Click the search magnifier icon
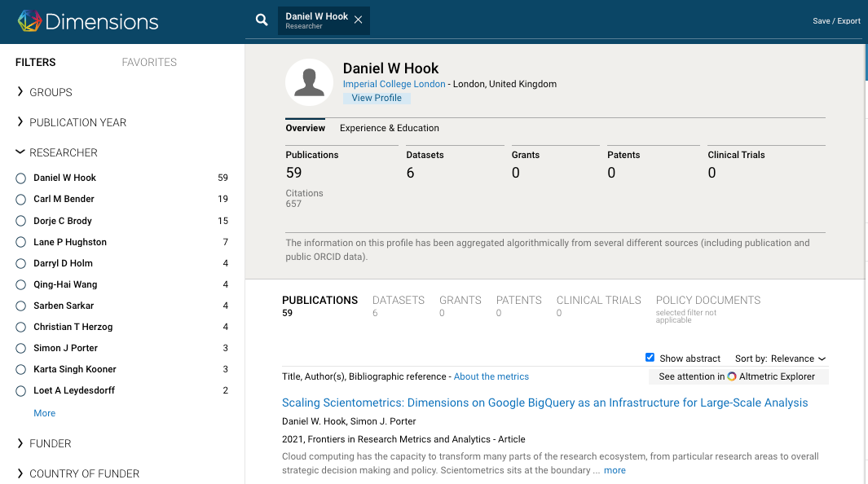The height and width of the screenshot is (484, 868). point(262,20)
